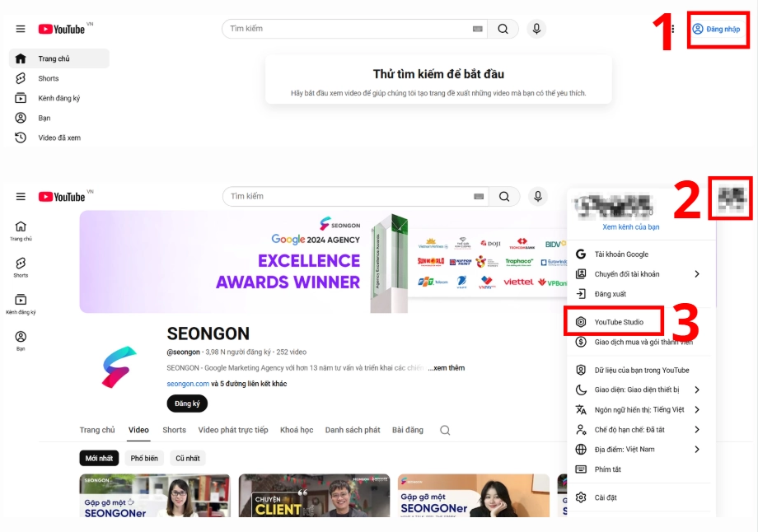Screen dimensions: 758x532
Task: Click the search magnifier button in top page
Action: tap(503, 29)
